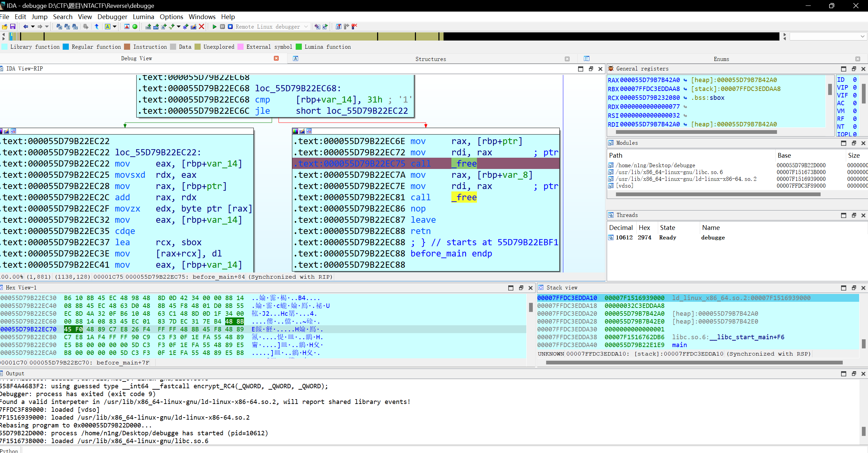Click the create string literal icon
This screenshot has width=868, height=453.
click(x=164, y=27)
